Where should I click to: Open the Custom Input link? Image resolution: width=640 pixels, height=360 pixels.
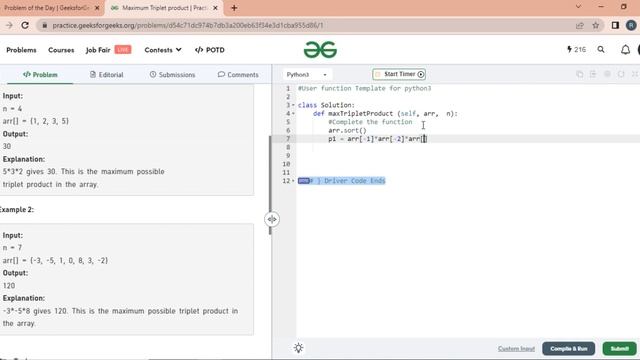(516, 349)
